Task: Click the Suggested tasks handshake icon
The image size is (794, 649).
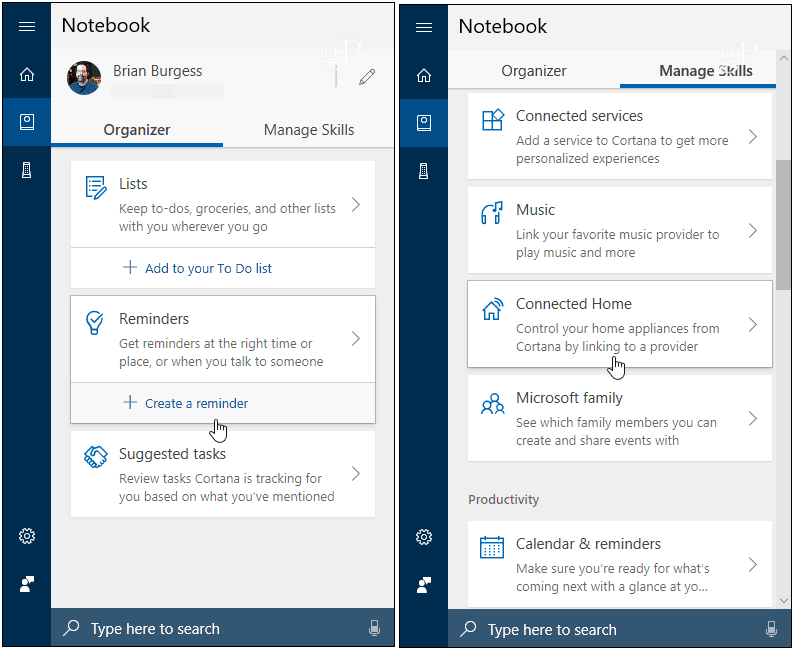Action: [96, 457]
